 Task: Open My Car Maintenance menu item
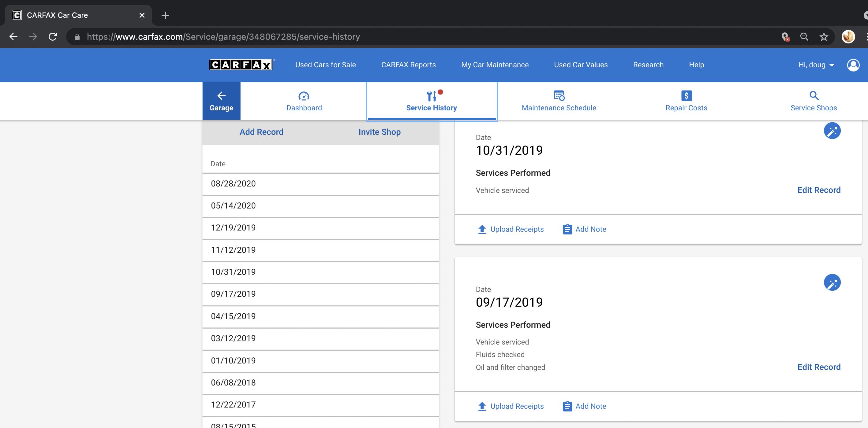click(x=495, y=65)
